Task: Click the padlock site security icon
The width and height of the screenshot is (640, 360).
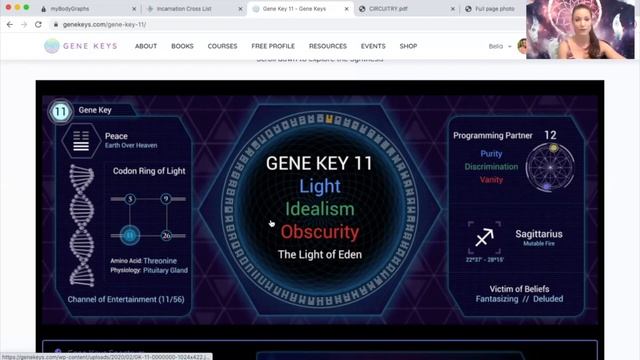Action: click(56, 24)
